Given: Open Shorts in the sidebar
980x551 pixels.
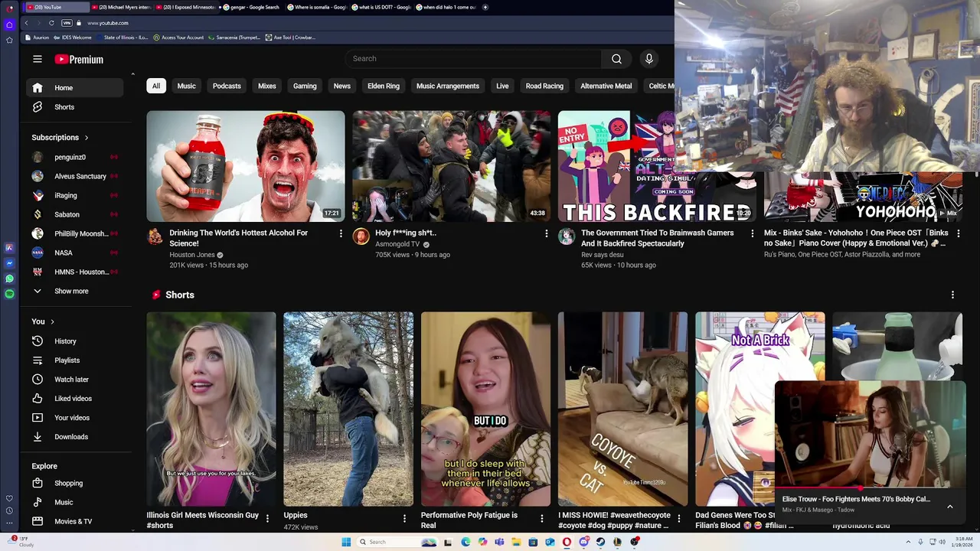Looking at the screenshot, I should point(75,107).
